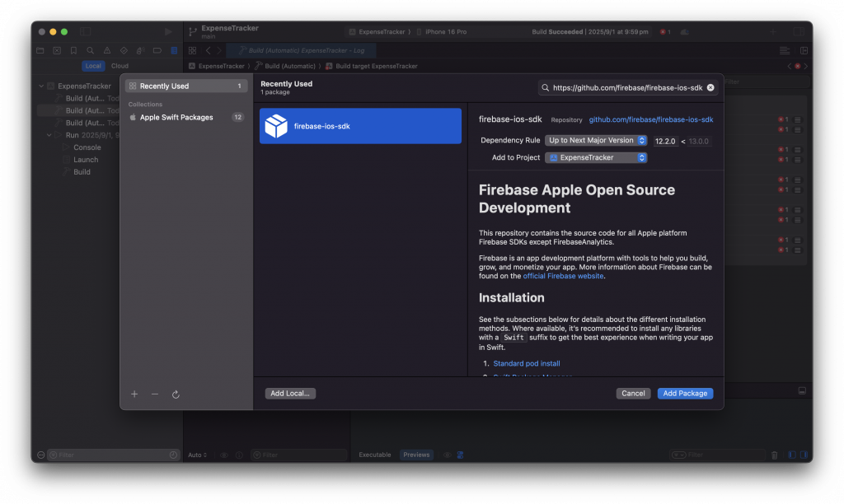
Task: Switch to the Local reports tab
Action: [93, 66]
